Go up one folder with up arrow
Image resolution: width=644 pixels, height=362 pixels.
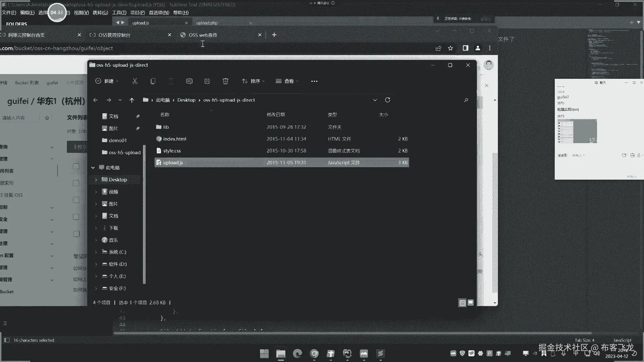click(132, 100)
